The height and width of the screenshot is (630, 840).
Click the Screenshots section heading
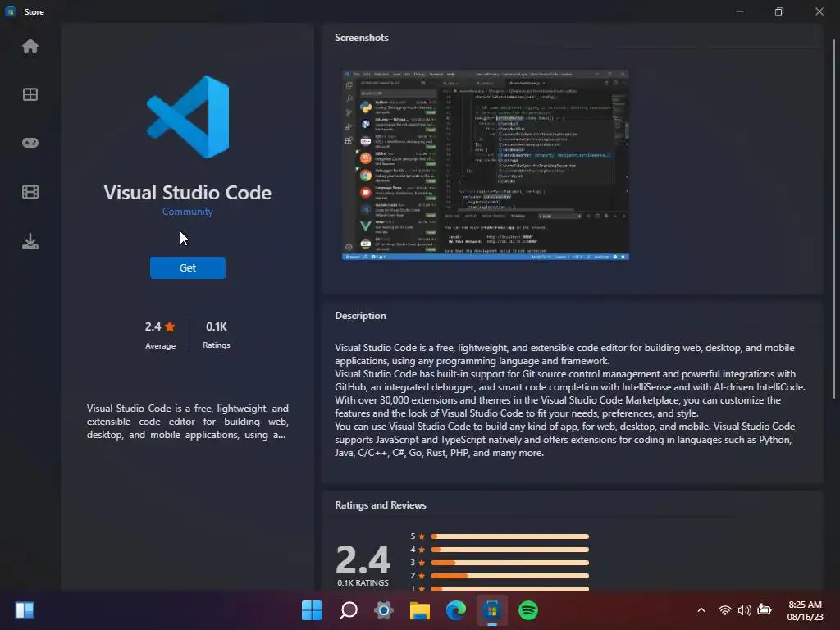point(362,38)
